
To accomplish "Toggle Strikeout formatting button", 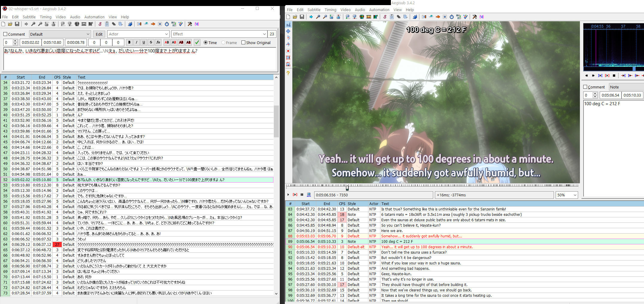I will 151,43.
